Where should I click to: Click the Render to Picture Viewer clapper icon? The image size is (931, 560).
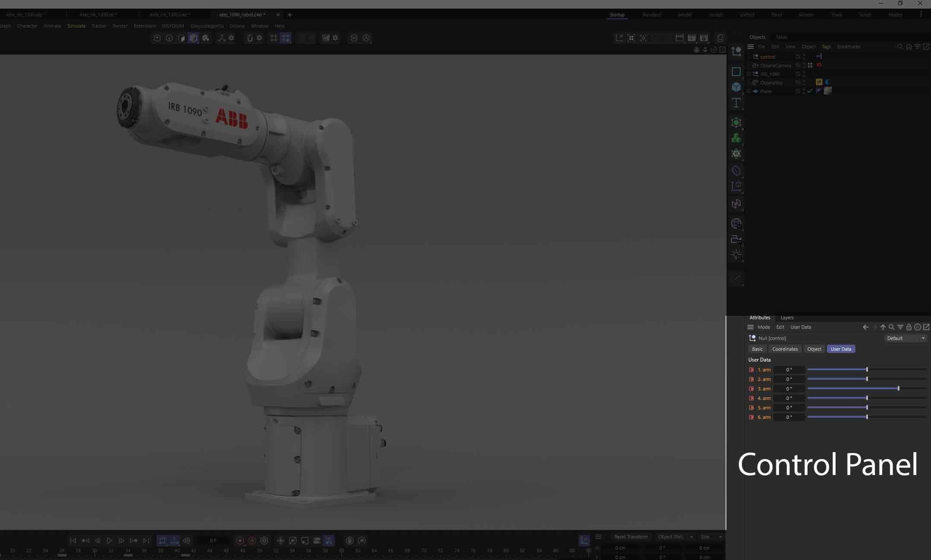[x=692, y=38]
